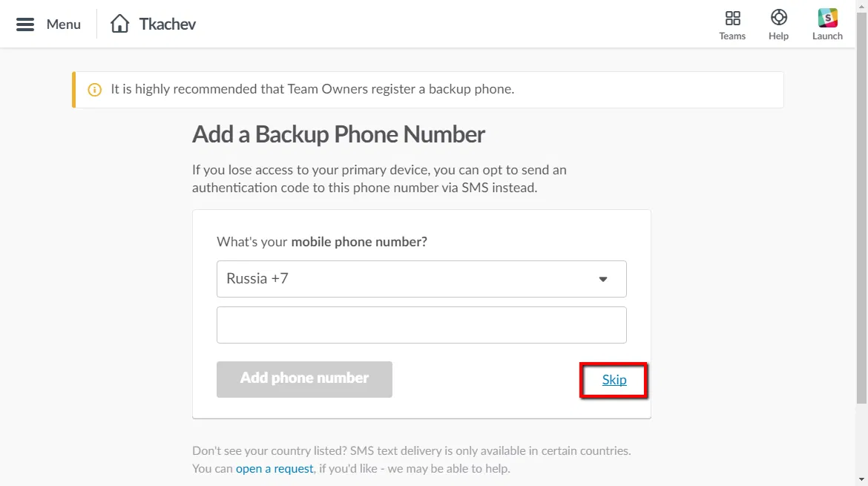Click the home icon beside Tkachev
868x486 pixels.
pos(119,24)
